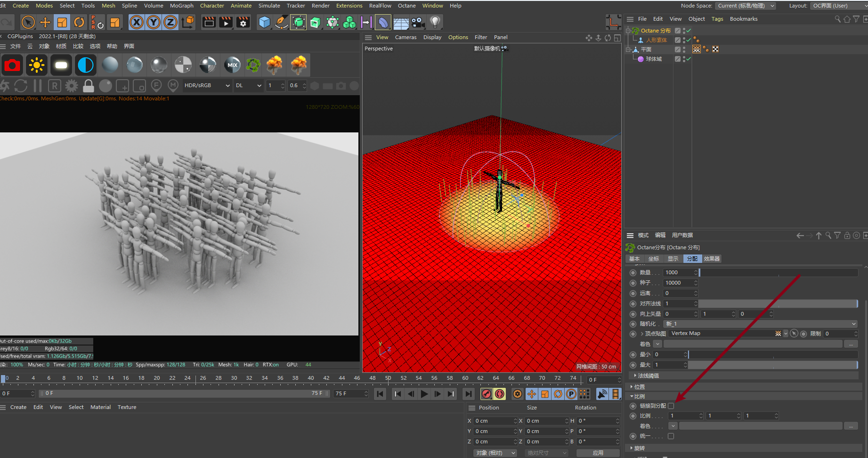Toggle the 统一 checkbox
This screenshot has height=458, width=868.
[x=671, y=436]
